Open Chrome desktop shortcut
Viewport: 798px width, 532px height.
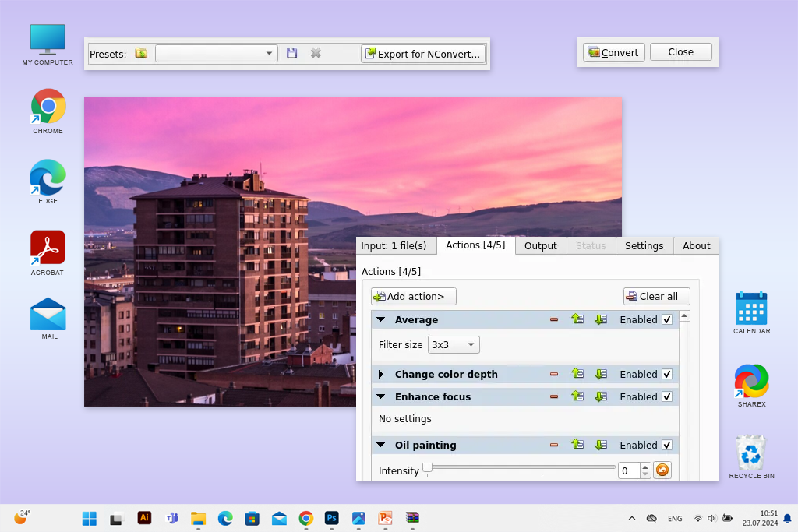coord(48,111)
